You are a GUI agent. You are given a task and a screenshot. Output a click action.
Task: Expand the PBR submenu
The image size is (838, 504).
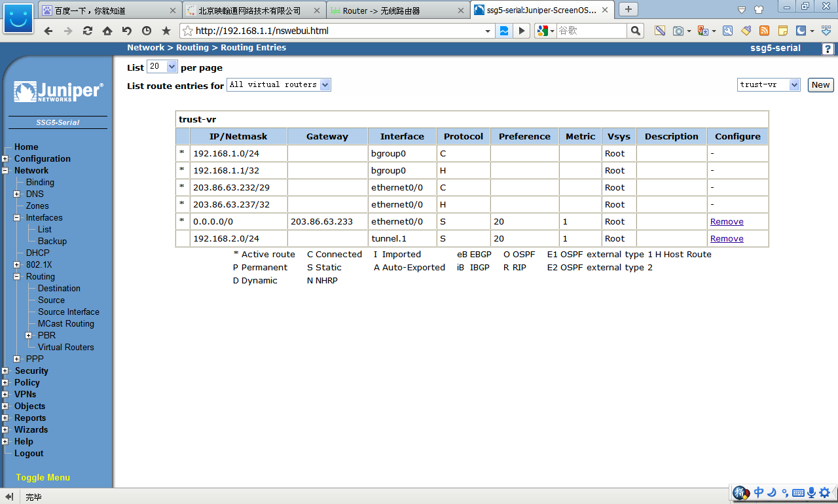(x=29, y=336)
